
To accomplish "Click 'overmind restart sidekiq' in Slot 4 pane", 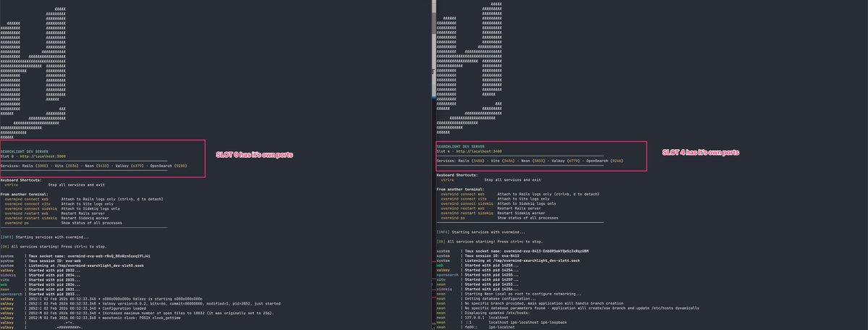I will click(x=467, y=213).
